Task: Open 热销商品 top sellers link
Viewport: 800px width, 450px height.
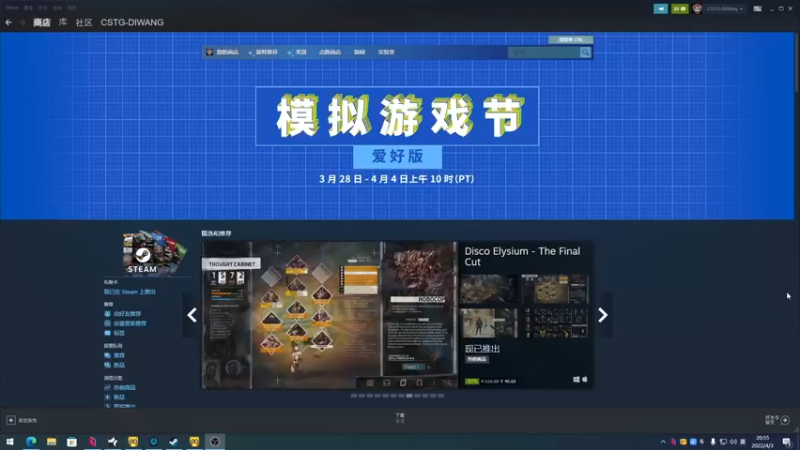Action: [124, 388]
